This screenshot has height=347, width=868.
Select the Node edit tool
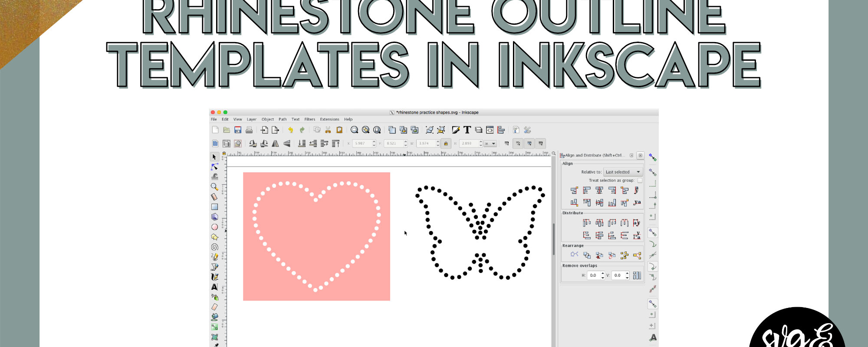(214, 167)
